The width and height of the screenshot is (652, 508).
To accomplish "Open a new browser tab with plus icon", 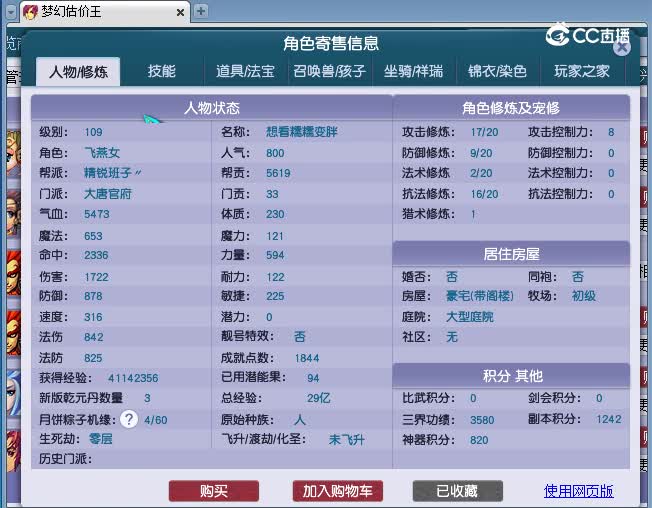I will (x=201, y=11).
